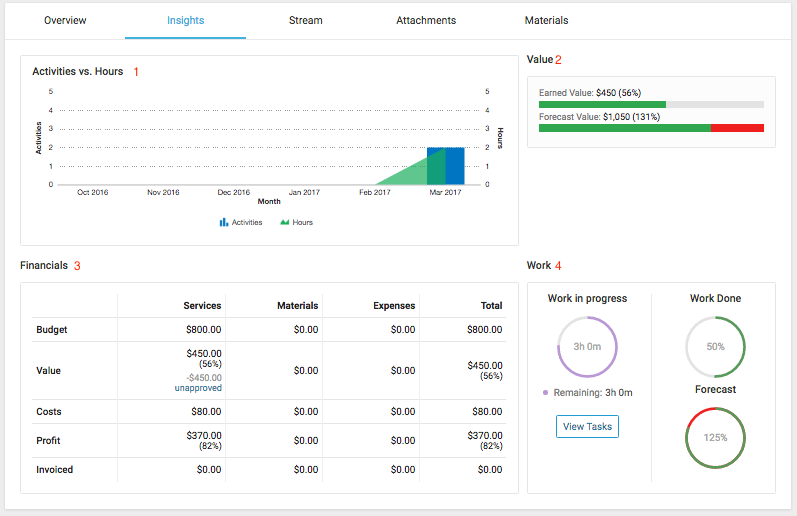This screenshot has width=797, height=516.
Task: Select the Budget row label
Action: point(52,330)
